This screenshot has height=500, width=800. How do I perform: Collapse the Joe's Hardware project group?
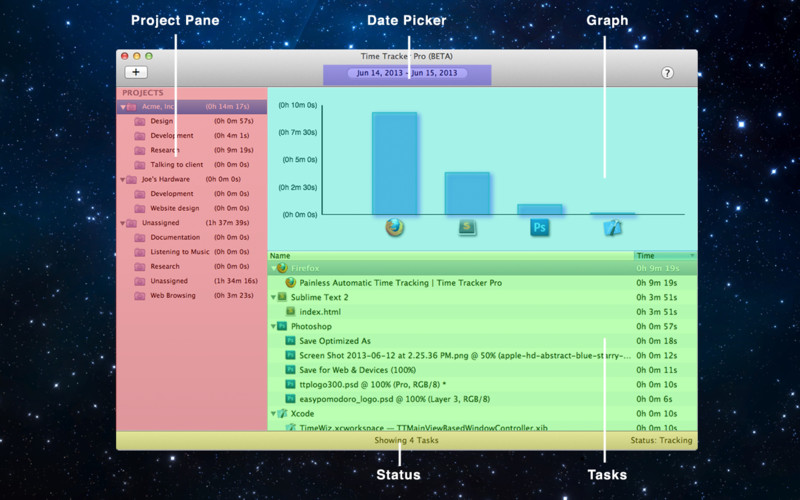[122, 180]
